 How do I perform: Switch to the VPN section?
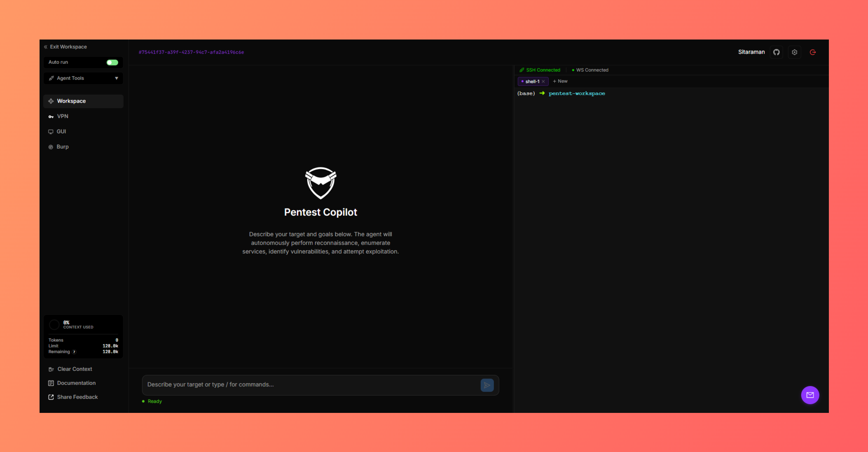point(63,116)
